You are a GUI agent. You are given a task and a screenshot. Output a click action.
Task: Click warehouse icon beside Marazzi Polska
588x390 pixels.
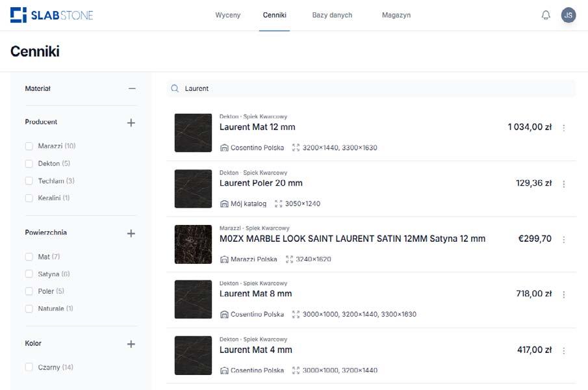pos(224,259)
